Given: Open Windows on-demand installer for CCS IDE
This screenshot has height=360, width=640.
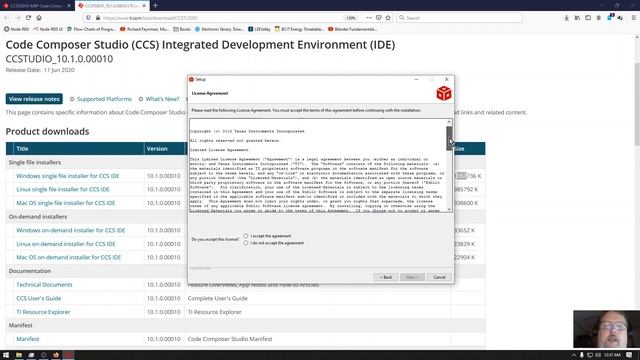Looking at the screenshot, I should [x=71, y=230].
